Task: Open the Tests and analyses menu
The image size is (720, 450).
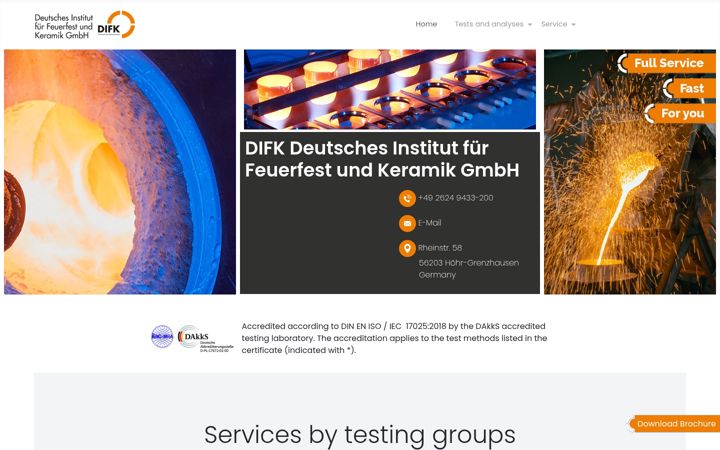Action: coord(489,24)
